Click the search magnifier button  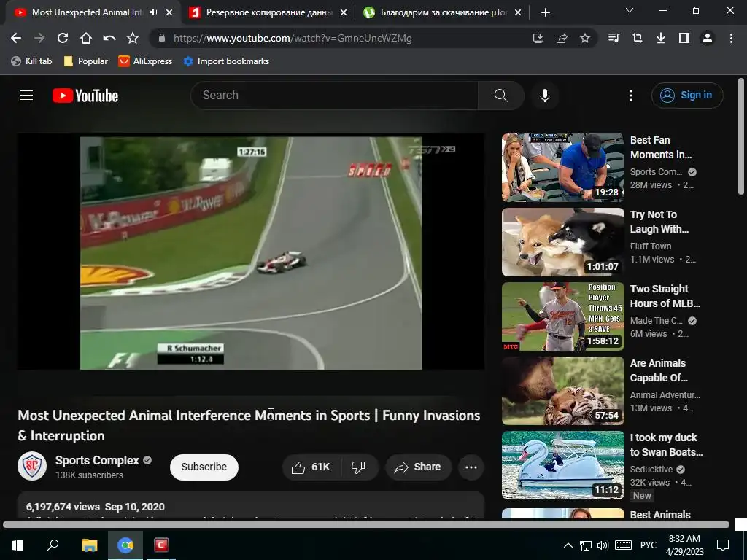501,96
